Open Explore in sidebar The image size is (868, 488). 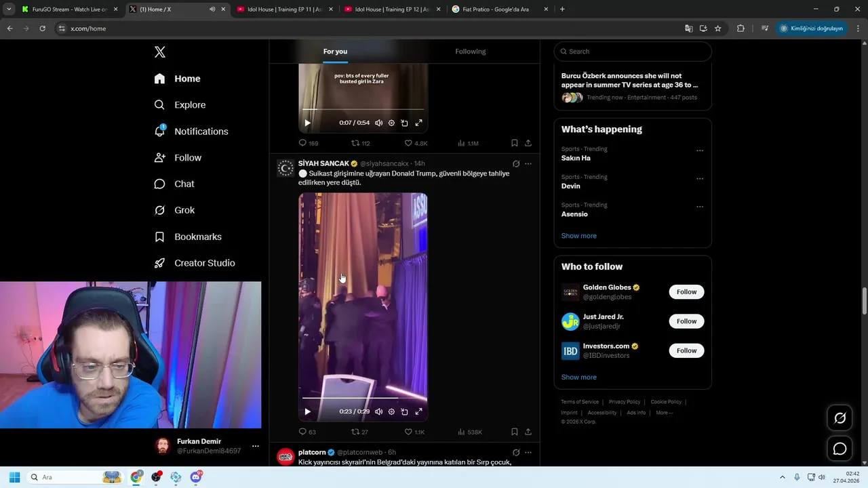point(180,105)
